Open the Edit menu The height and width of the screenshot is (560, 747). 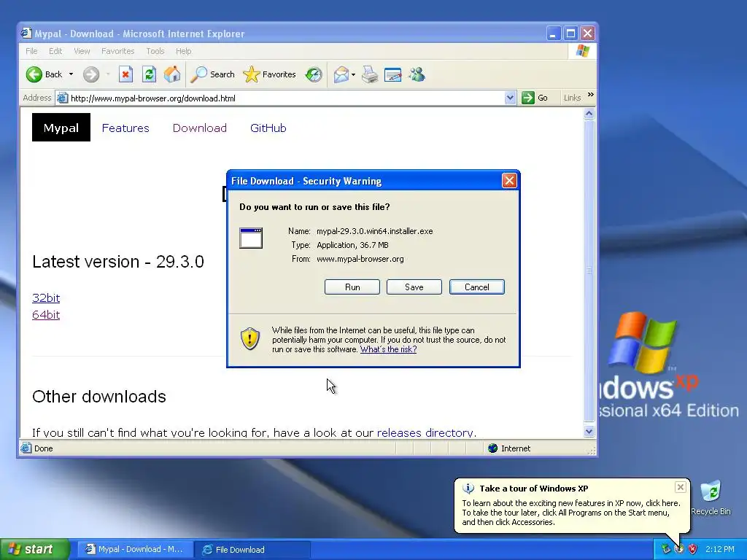(55, 51)
